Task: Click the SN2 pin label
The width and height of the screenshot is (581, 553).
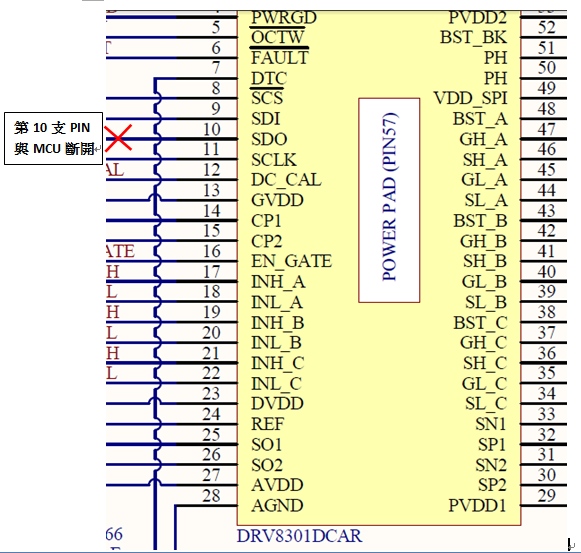Action: tap(491, 465)
